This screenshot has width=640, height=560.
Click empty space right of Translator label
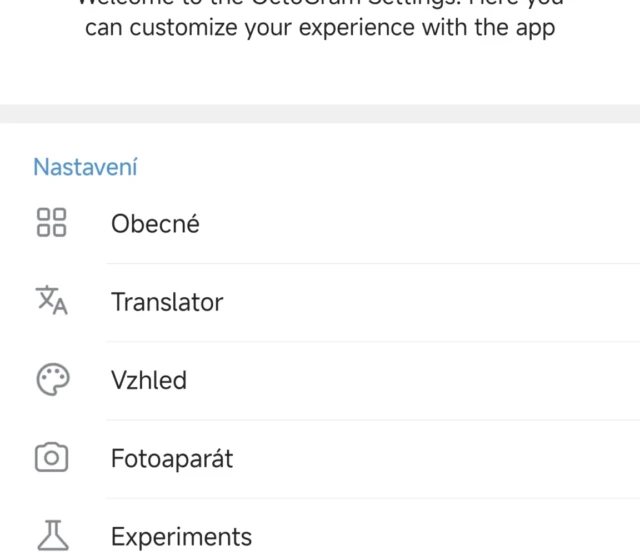450,302
